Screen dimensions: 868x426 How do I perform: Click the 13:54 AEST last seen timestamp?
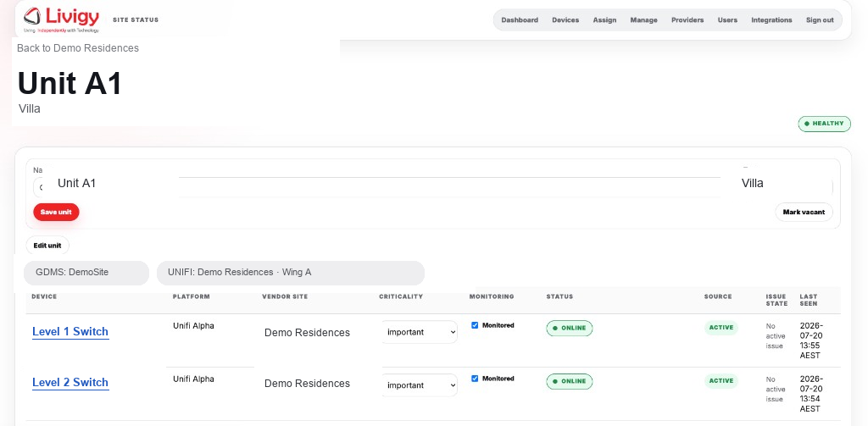[x=811, y=394]
